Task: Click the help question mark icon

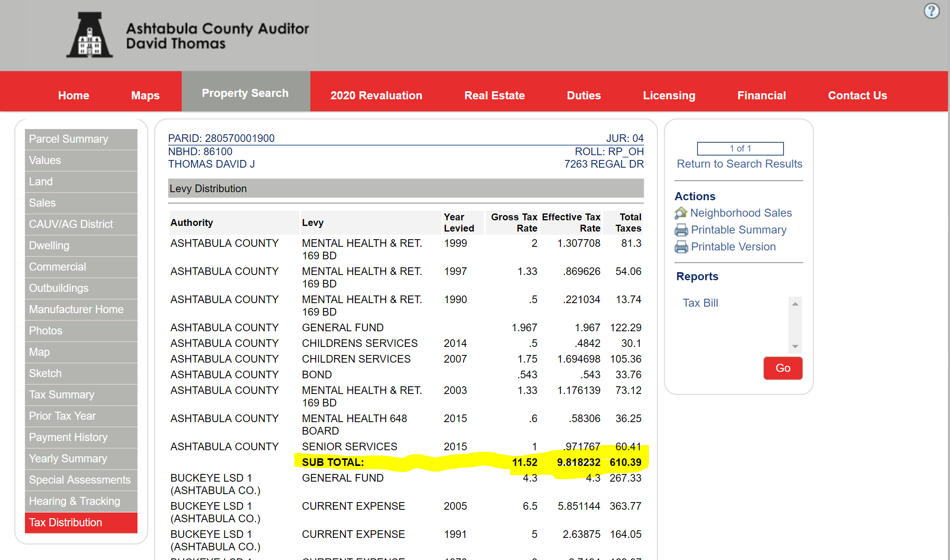Action: click(931, 11)
